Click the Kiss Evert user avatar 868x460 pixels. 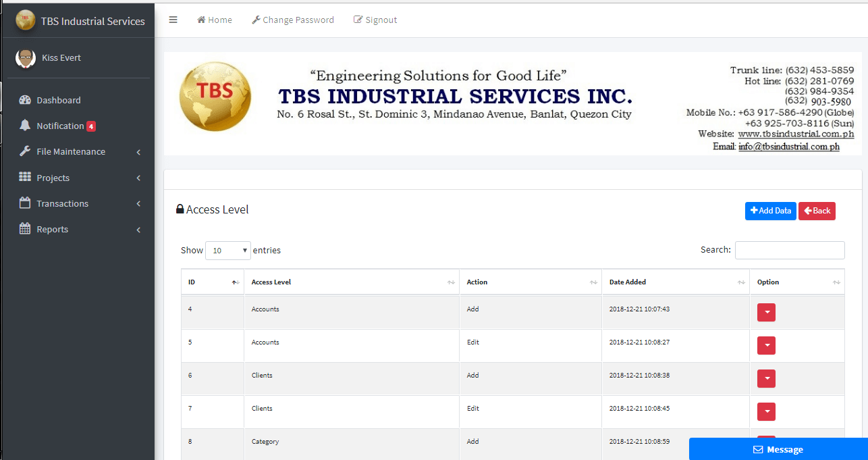pos(26,58)
